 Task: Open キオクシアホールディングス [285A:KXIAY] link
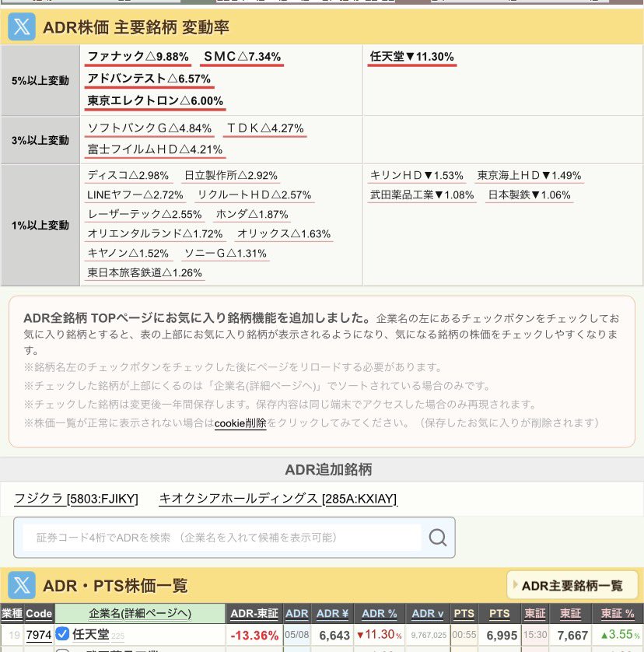[278, 498]
